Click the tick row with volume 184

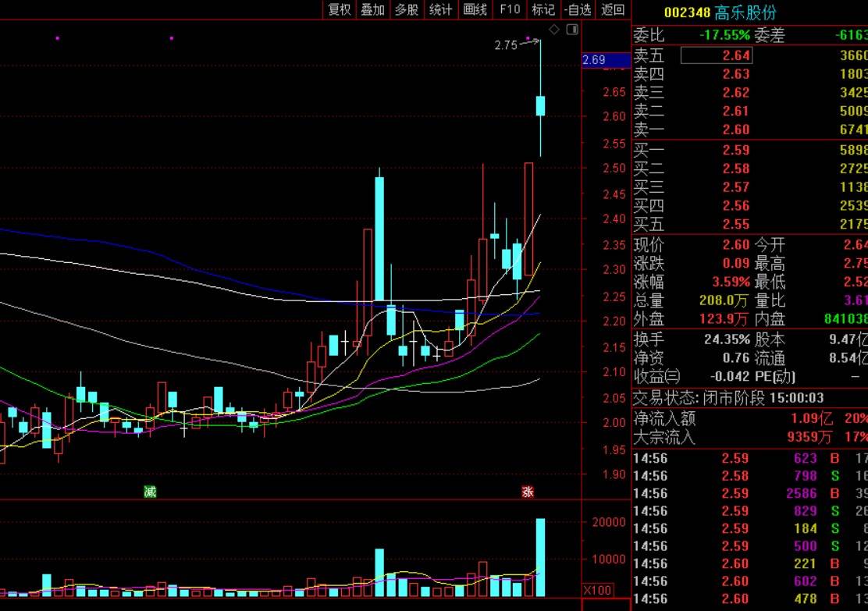coord(750,528)
